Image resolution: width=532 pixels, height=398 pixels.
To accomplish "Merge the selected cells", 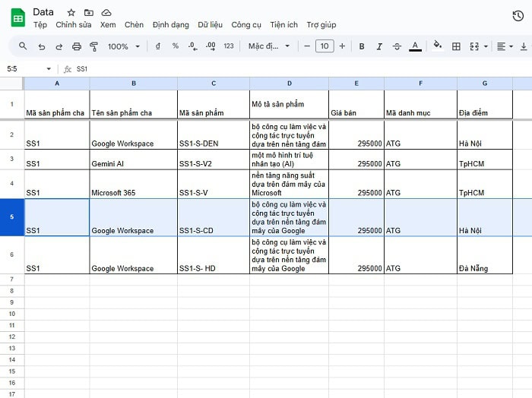I will 474,46.
